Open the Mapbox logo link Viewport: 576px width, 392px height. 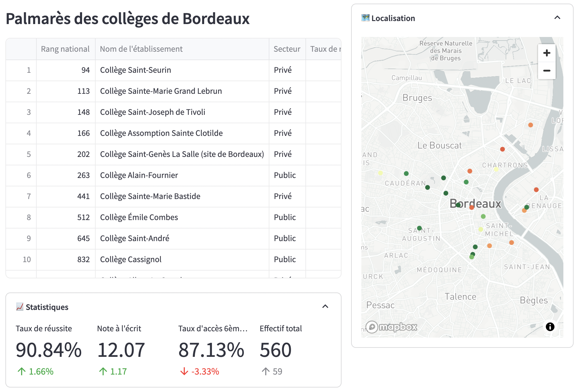coord(391,327)
